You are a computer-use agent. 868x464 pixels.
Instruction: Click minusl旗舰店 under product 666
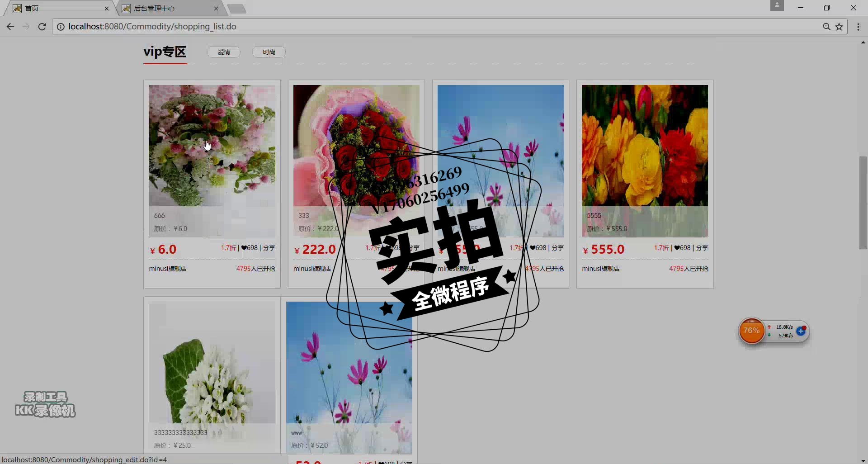point(168,269)
